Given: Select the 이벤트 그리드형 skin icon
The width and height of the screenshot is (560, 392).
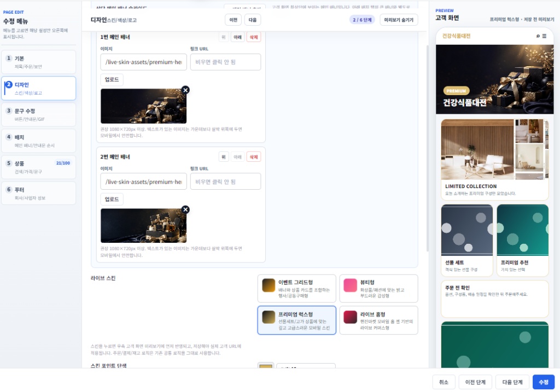Looking at the screenshot, I should tap(269, 285).
